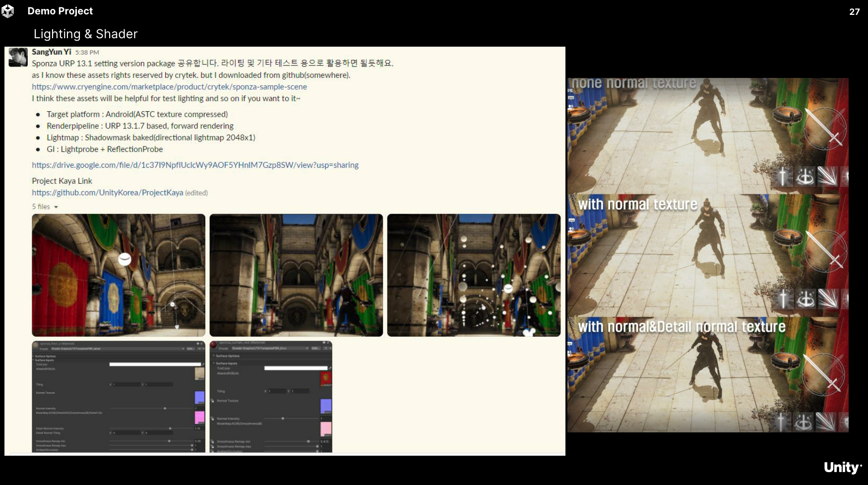Tap the sword-shield skill in normal&Detail view
This screenshot has height=485, width=868.
coord(781,422)
